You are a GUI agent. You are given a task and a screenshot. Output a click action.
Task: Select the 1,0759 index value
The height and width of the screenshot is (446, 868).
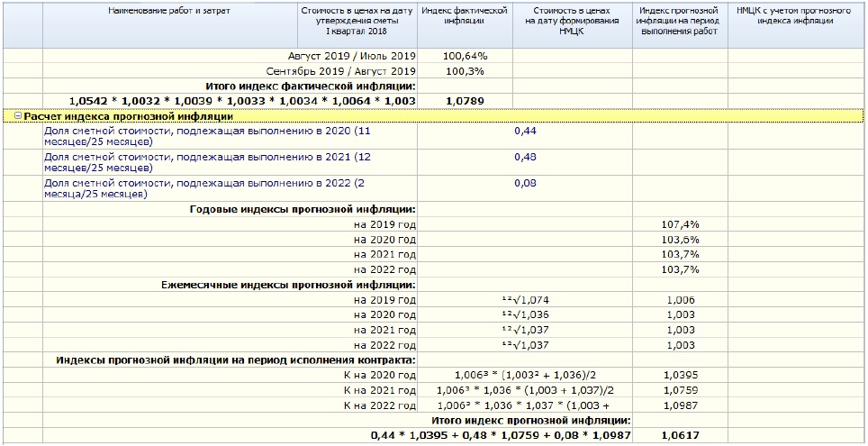pos(680,389)
